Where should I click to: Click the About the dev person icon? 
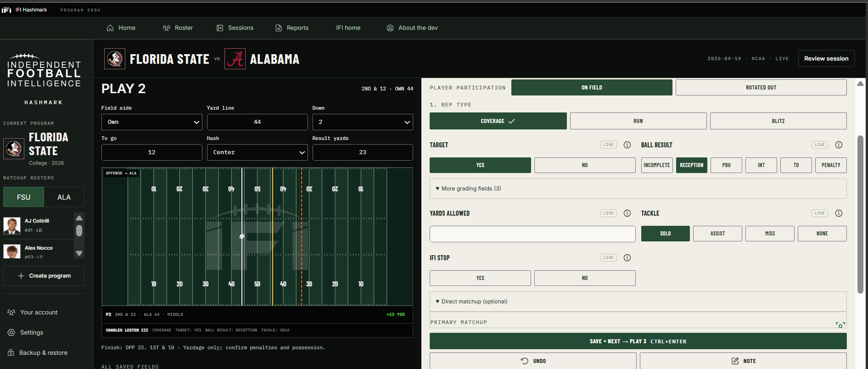390,28
